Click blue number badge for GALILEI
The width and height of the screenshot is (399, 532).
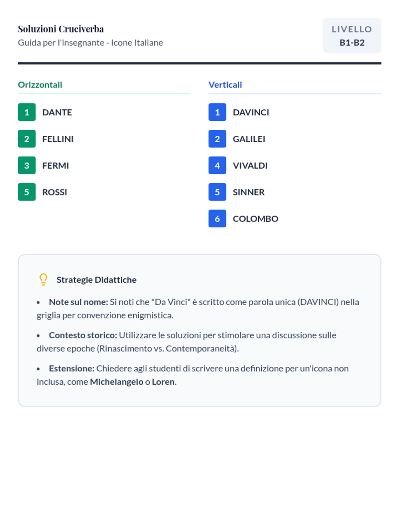[217, 139]
